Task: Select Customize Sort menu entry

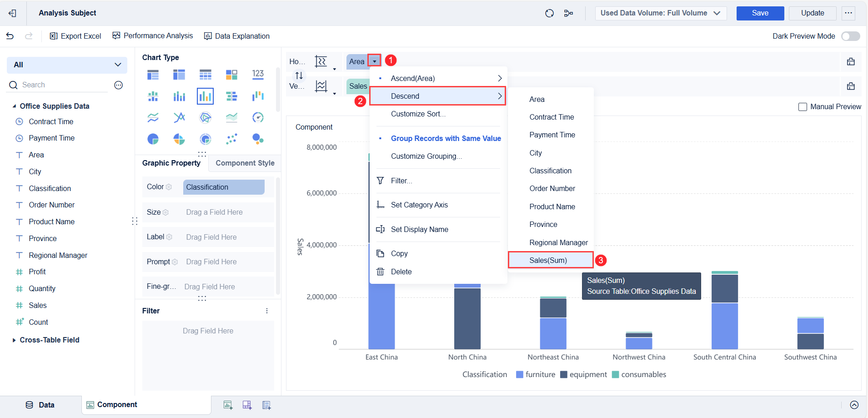Action: 418,114
